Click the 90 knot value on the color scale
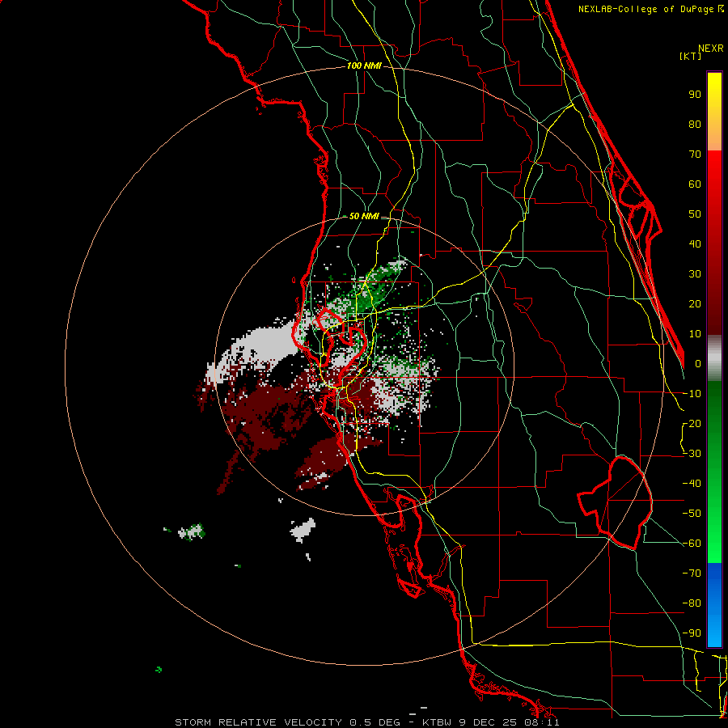This screenshot has height=728, width=728. 695,95
